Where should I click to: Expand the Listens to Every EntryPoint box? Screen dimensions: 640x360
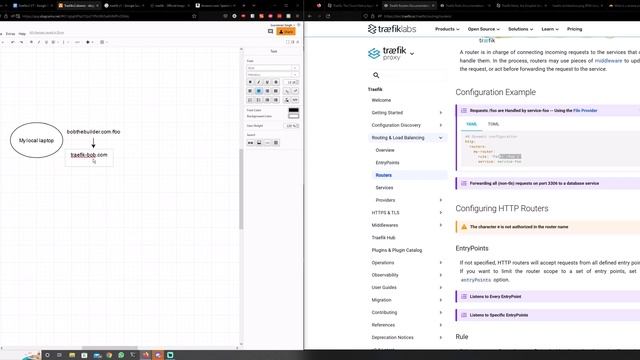click(x=547, y=296)
